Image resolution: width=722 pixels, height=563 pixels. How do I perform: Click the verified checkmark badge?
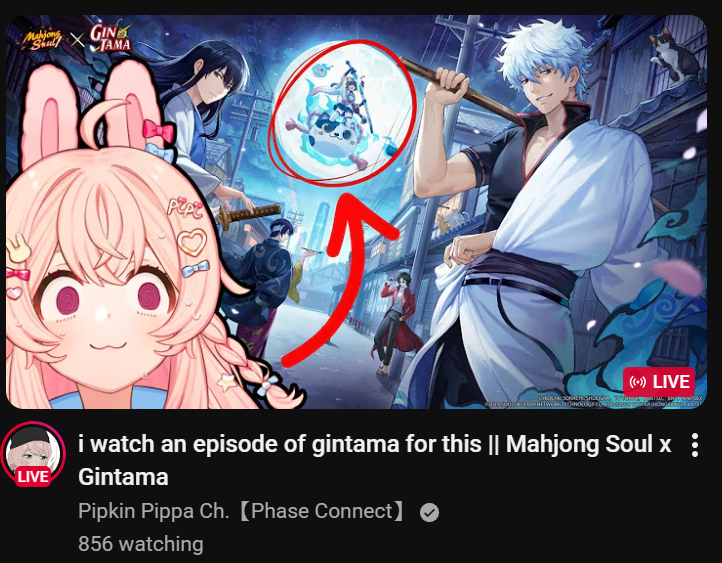point(429,512)
